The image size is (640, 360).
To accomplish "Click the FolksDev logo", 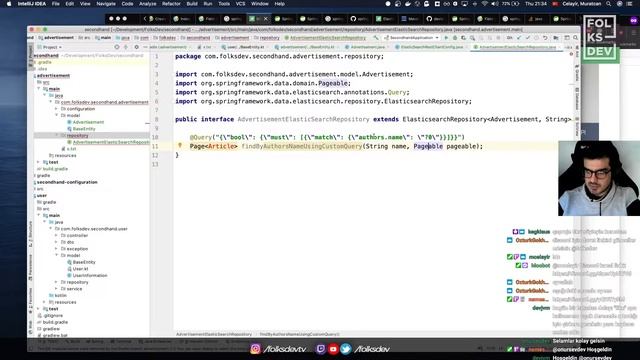I will click(x=601, y=38).
